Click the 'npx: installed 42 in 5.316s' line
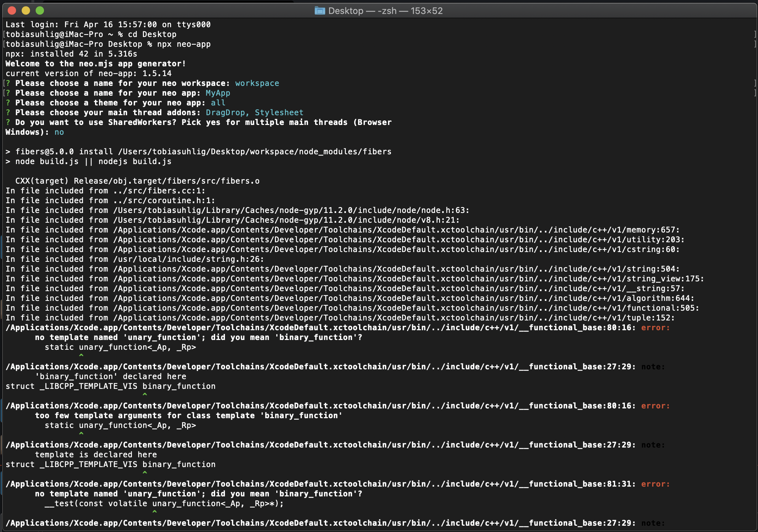Screen dimensions: 758x532 coord(71,54)
